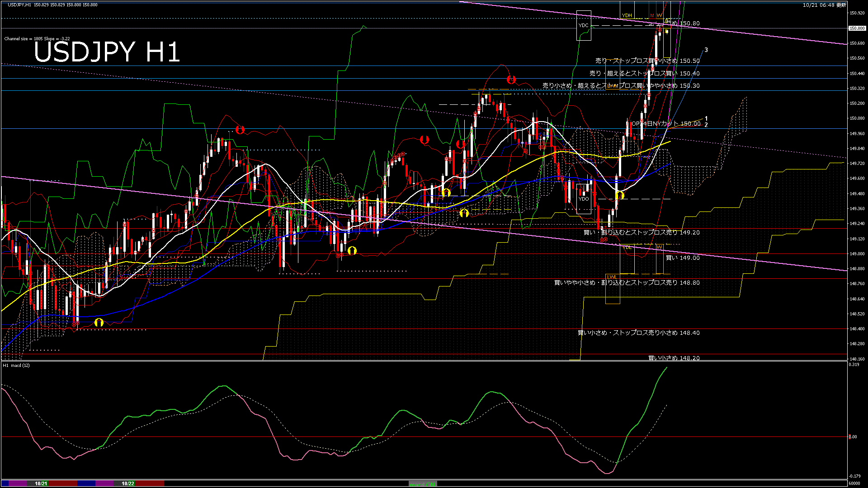
Task: Click the 10/21 06:48 更新 timestamp
Action: point(825,5)
